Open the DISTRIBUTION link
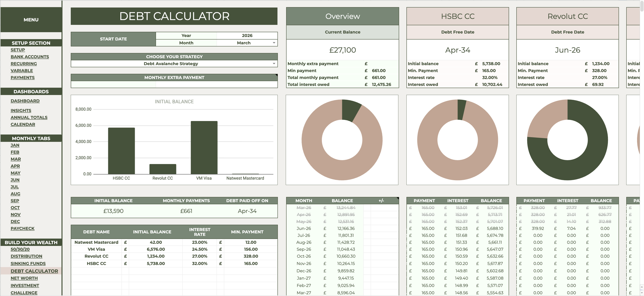The image size is (644, 296). coord(26,256)
